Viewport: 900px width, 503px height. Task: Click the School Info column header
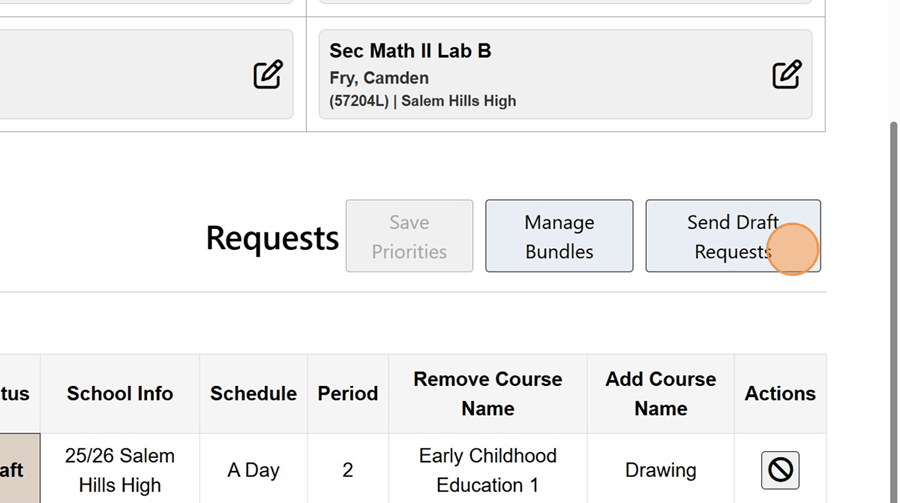(x=120, y=394)
